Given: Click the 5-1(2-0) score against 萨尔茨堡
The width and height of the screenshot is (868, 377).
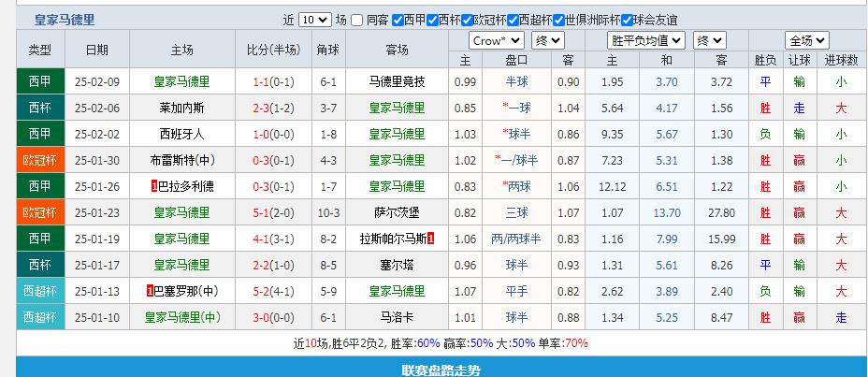Looking at the screenshot, I should point(273,213).
